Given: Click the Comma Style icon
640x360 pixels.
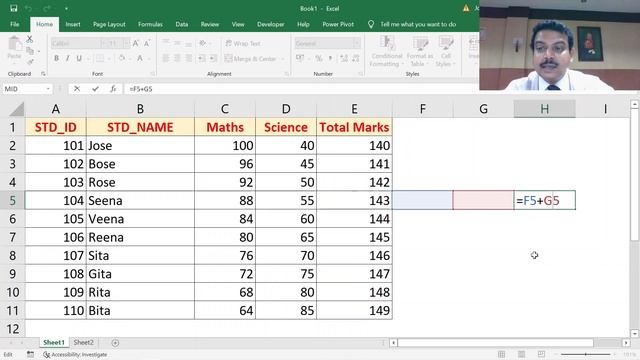Looking at the screenshot, I should click(330, 58).
